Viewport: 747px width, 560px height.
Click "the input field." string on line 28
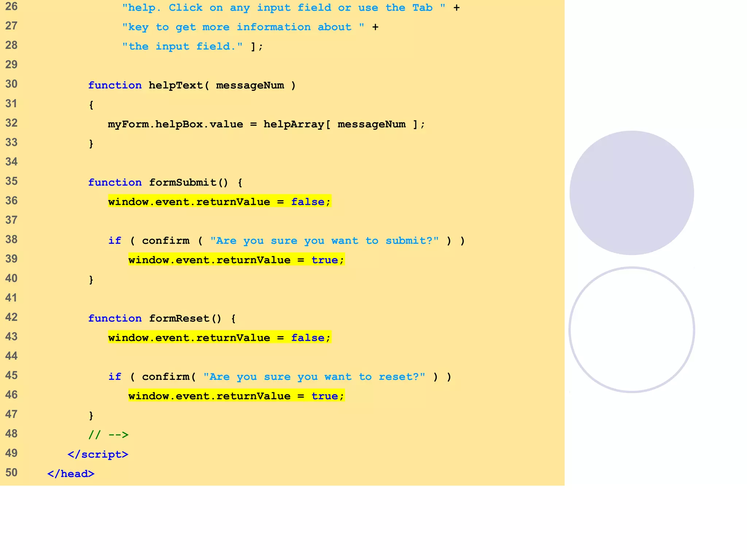pyautogui.click(x=182, y=46)
